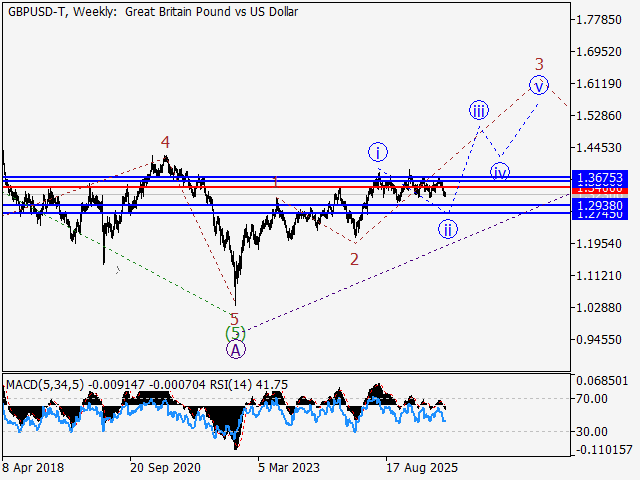Click the GBPUSD-T Weekly chart title

click(153, 12)
